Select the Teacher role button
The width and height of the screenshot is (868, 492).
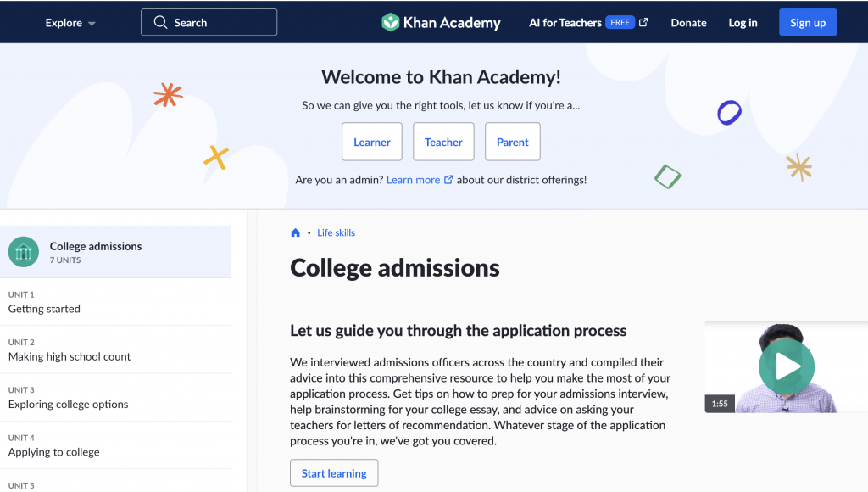point(443,142)
